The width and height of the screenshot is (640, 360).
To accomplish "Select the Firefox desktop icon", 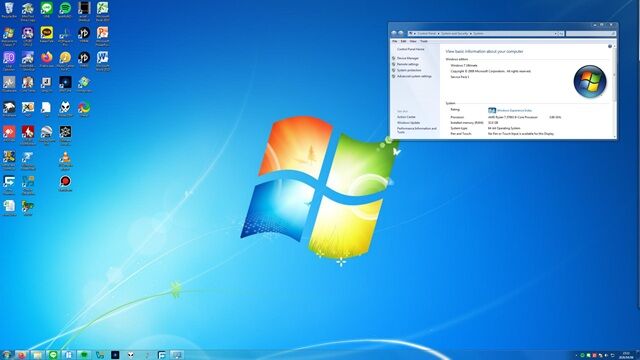I will point(47,59).
